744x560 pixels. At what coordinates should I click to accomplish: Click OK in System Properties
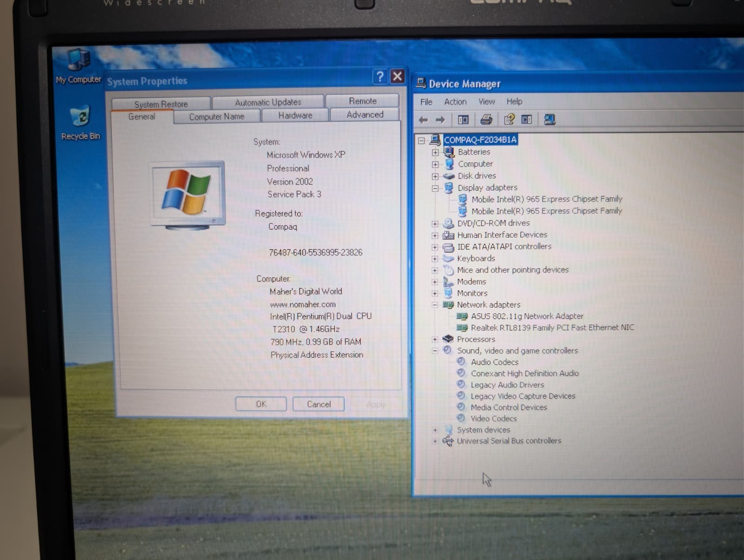pos(261,404)
